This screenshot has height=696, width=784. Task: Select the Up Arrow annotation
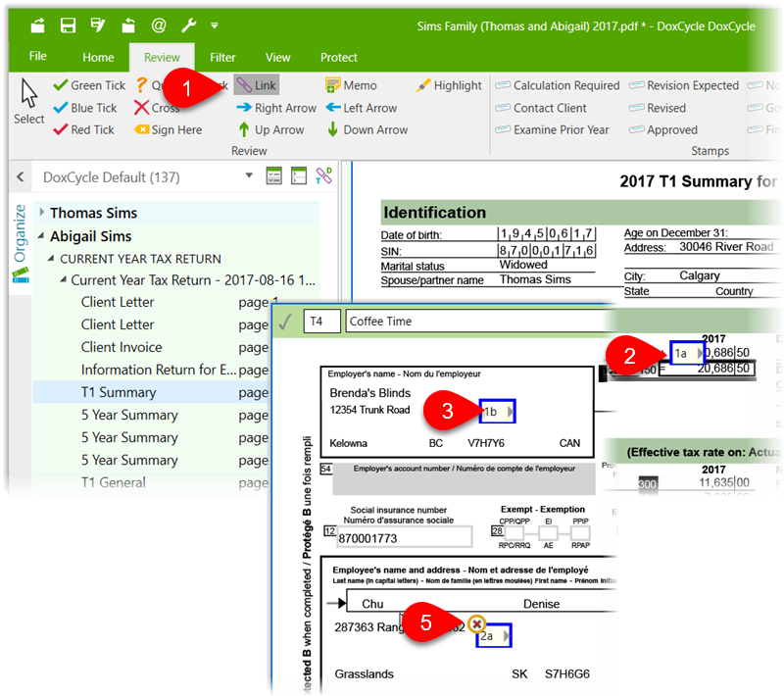(x=271, y=130)
